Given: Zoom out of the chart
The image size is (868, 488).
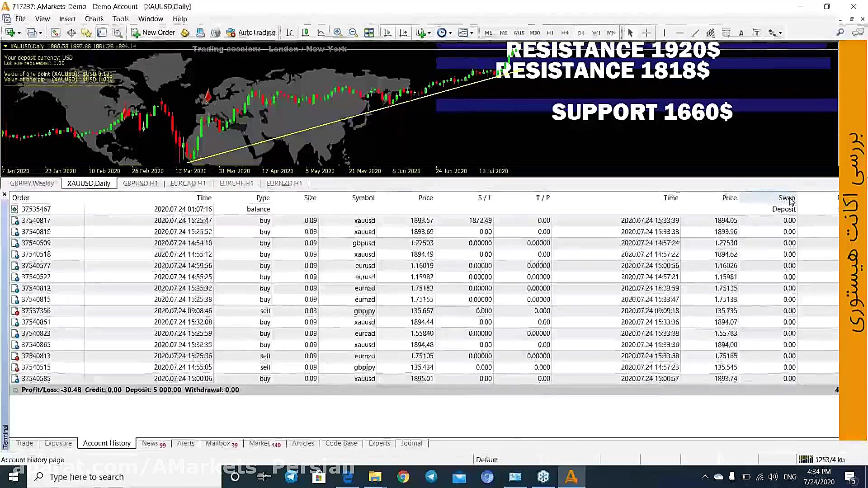Looking at the screenshot, I should coord(353,33).
